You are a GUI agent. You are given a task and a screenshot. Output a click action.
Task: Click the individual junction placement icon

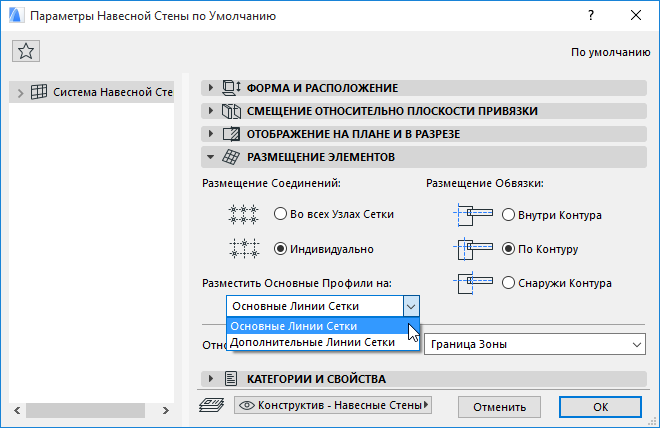[x=244, y=248]
